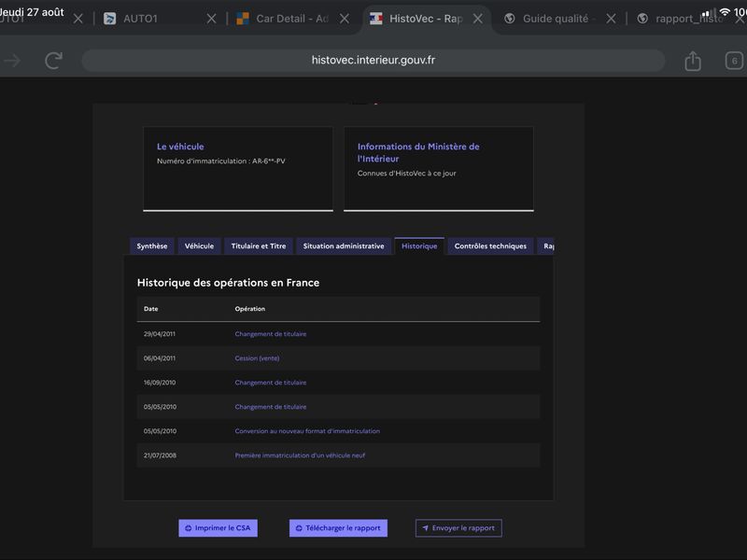Select the Historique tab
Screen dimensions: 747x560
pyautogui.click(x=419, y=246)
